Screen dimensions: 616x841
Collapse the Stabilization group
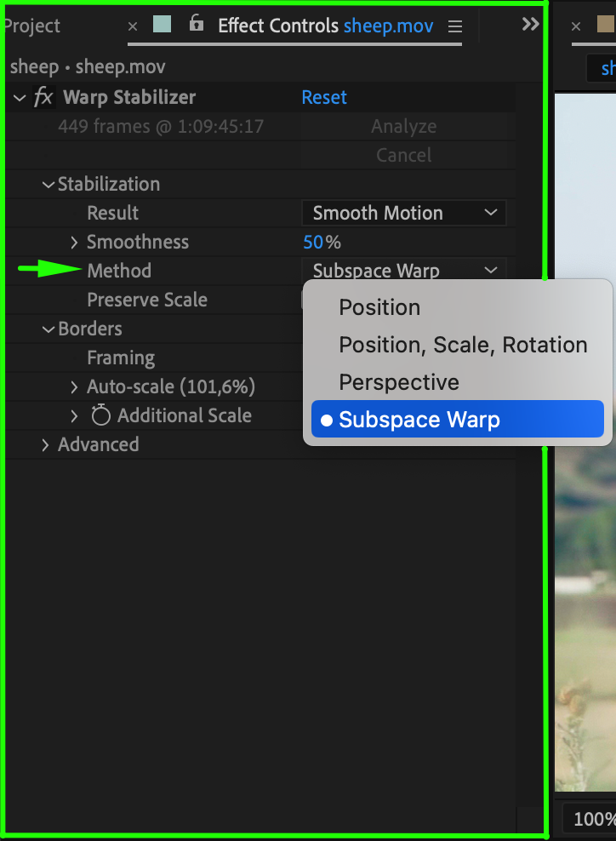click(48, 185)
